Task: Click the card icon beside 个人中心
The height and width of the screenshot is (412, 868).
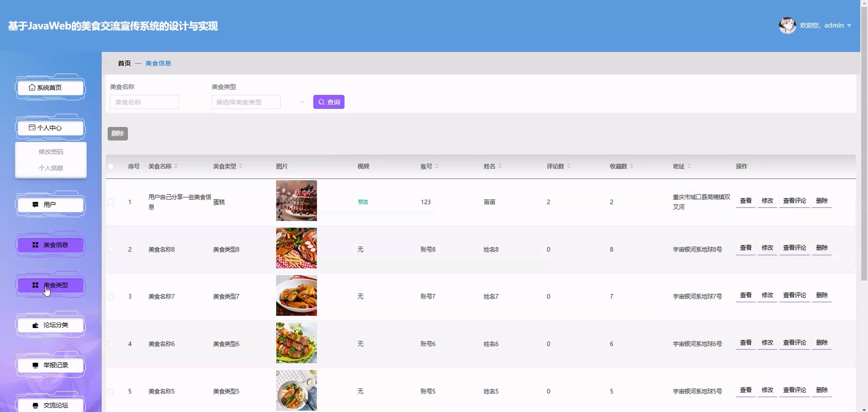Action: tap(32, 128)
